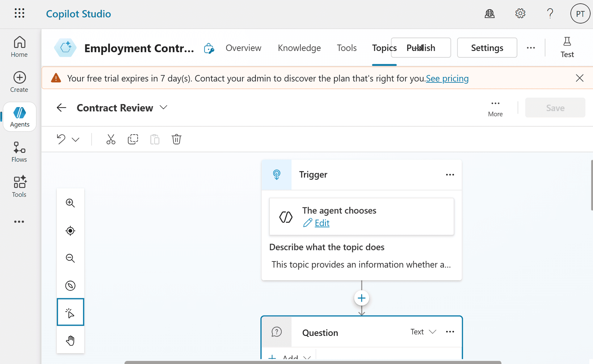Click the back arrow next to Contract Review
Viewport: 593px width, 364px height.
coord(61,107)
